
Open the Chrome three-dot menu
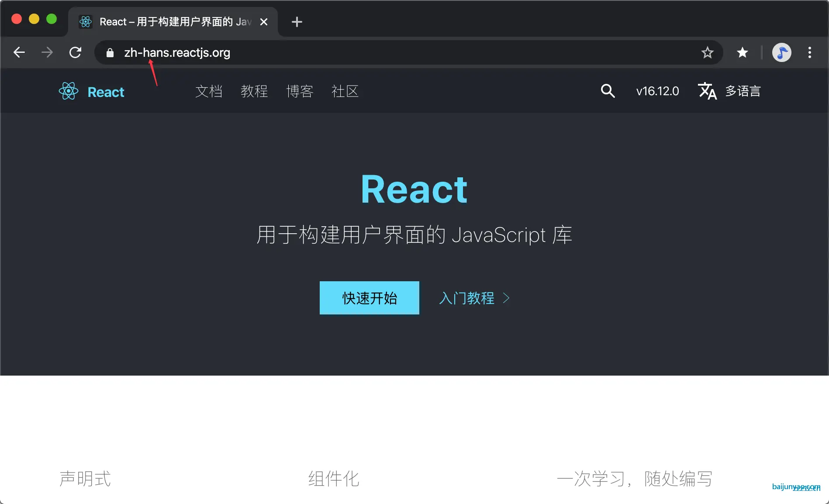[x=810, y=52]
